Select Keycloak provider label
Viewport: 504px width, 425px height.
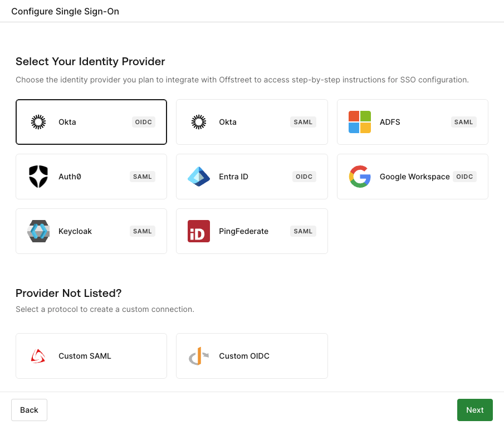[75, 231]
